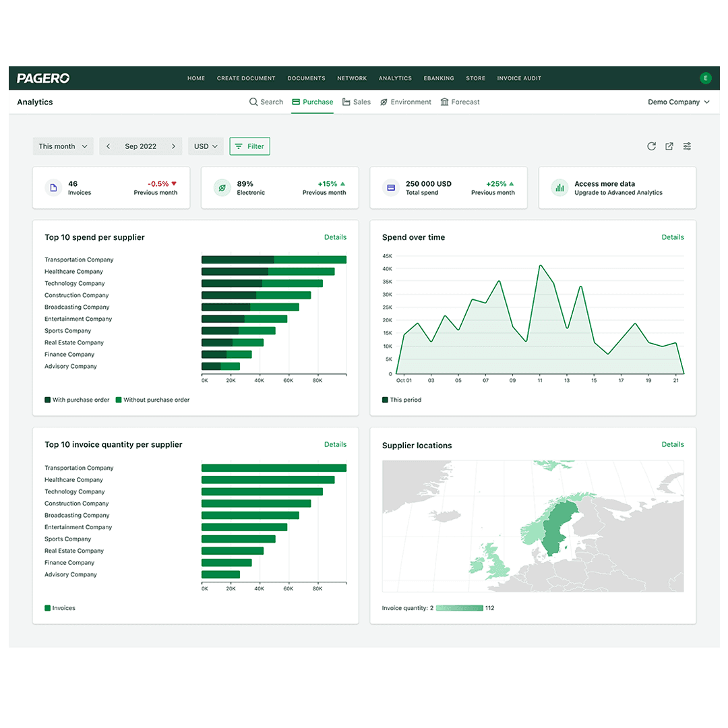This screenshot has height=728, width=728.
Task: Click Sports Company in invoice quantity list
Action: tap(68, 539)
